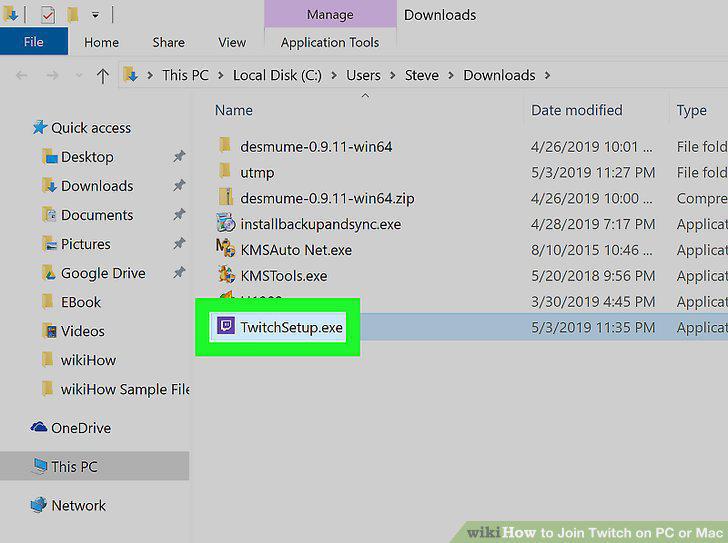Open the File menu tab

34,42
